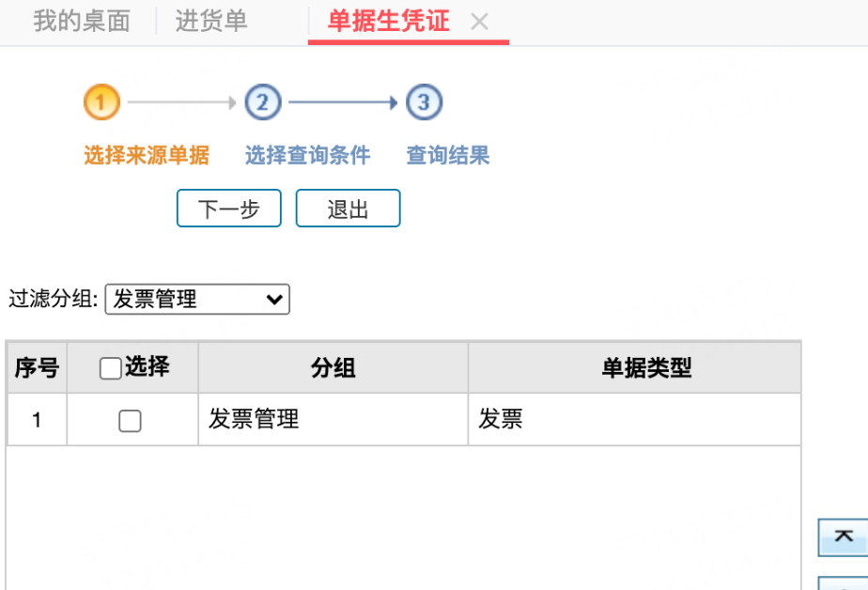The height and width of the screenshot is (590, 868).
Task: Close the 单据生凭证 tab
Action: tap(479, 23)
